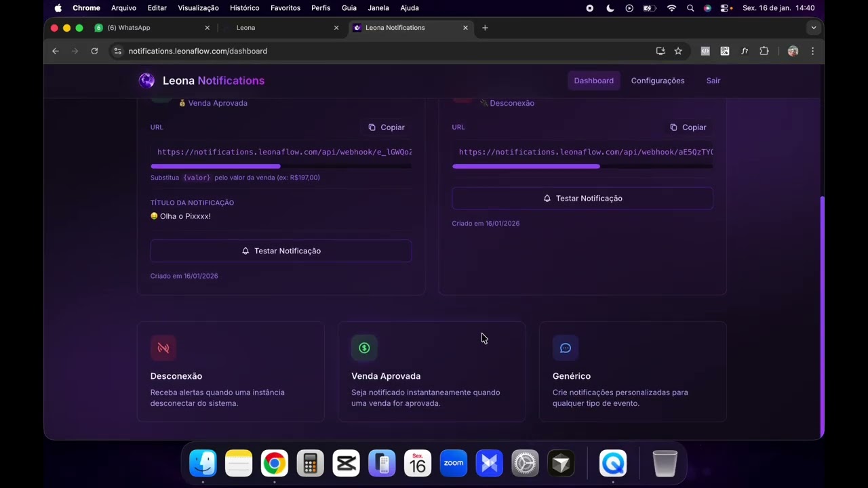Go back to the previous page
868x488 pixels.
[x=56, y=51]
